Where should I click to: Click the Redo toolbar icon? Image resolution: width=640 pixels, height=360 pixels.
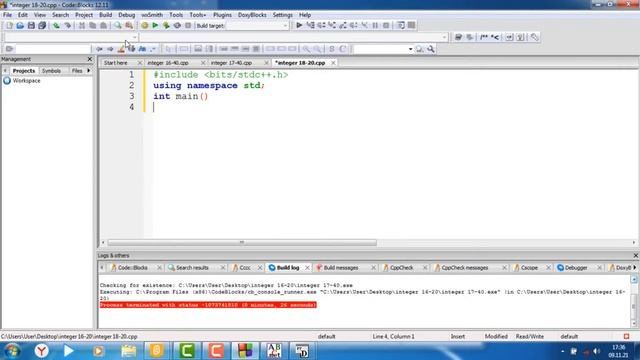click(68, 25)
